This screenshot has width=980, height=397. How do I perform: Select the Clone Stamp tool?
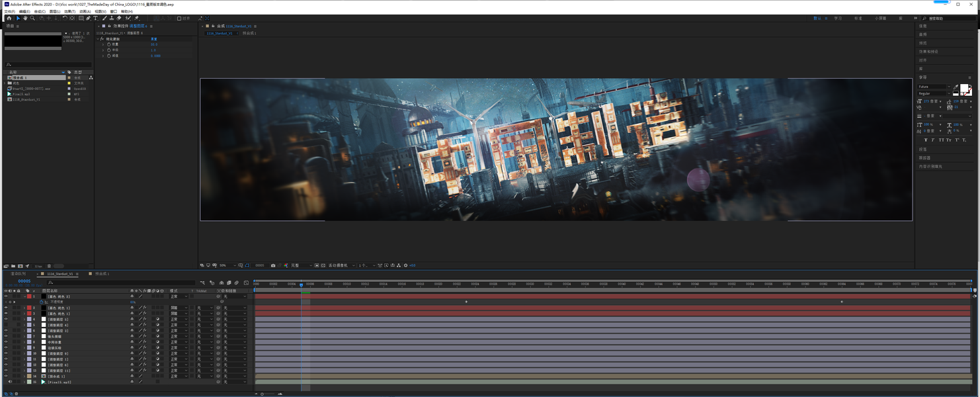(x=111, y=19)
